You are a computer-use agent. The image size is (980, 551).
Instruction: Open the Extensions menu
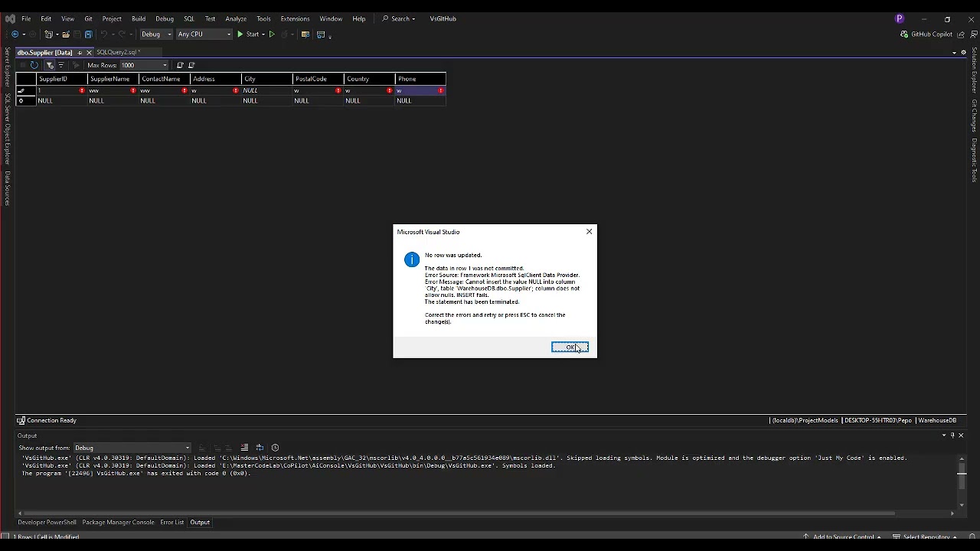(x=295, y=18)
